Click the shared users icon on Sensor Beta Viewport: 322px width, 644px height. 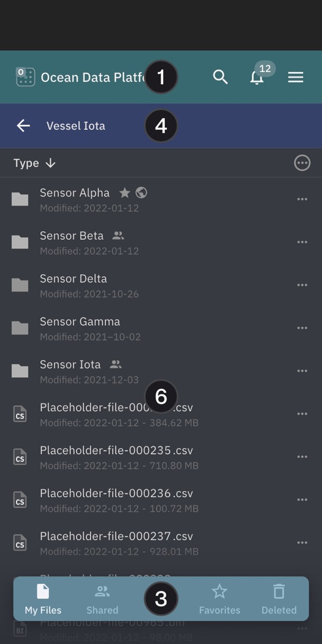click(x=118, y=235)
